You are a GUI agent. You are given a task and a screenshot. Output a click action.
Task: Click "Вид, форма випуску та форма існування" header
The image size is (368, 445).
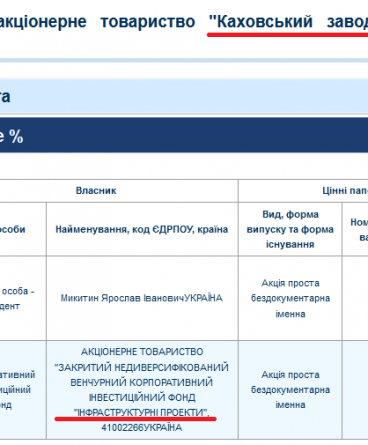(x=290, y=229)
